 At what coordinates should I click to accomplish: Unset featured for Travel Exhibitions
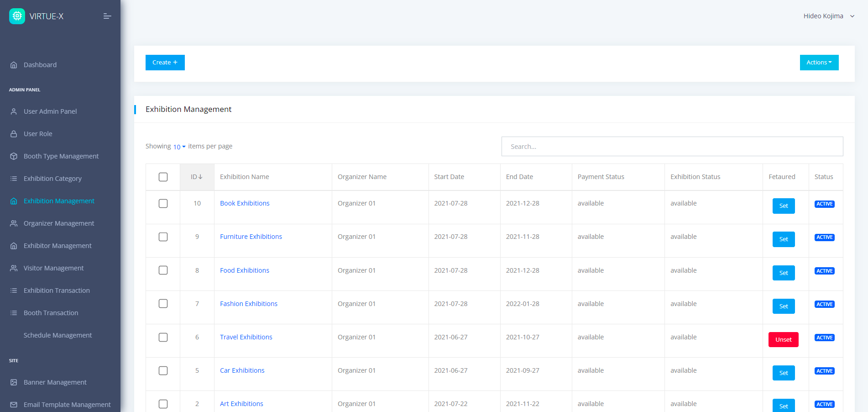coord(783,339)
